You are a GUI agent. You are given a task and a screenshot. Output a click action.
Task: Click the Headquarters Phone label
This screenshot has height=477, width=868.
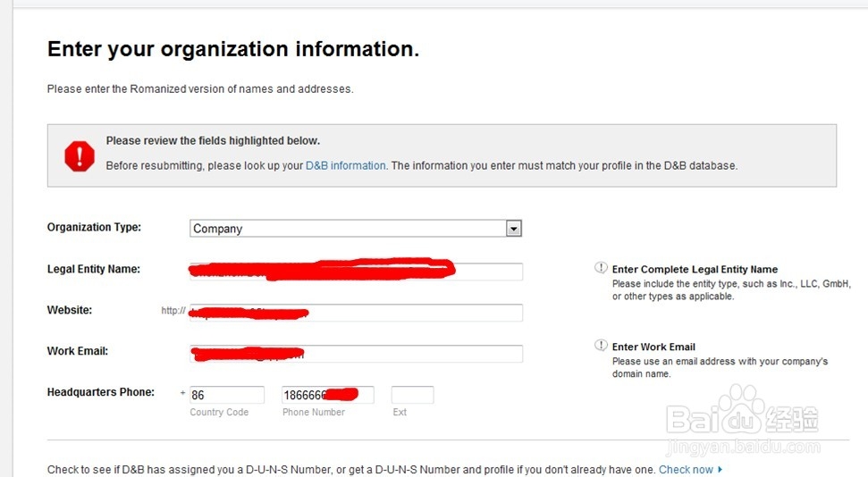point(100,392)
